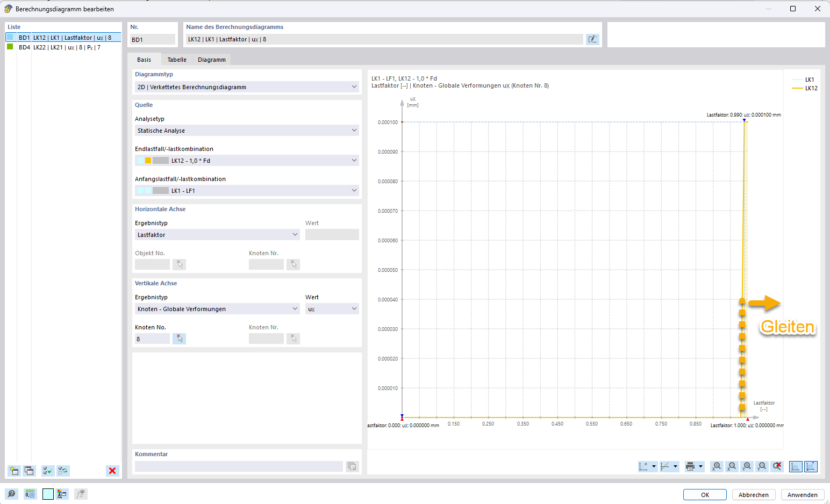Open the vertical axis Wert ux dropdown

(x=332, y=309)
